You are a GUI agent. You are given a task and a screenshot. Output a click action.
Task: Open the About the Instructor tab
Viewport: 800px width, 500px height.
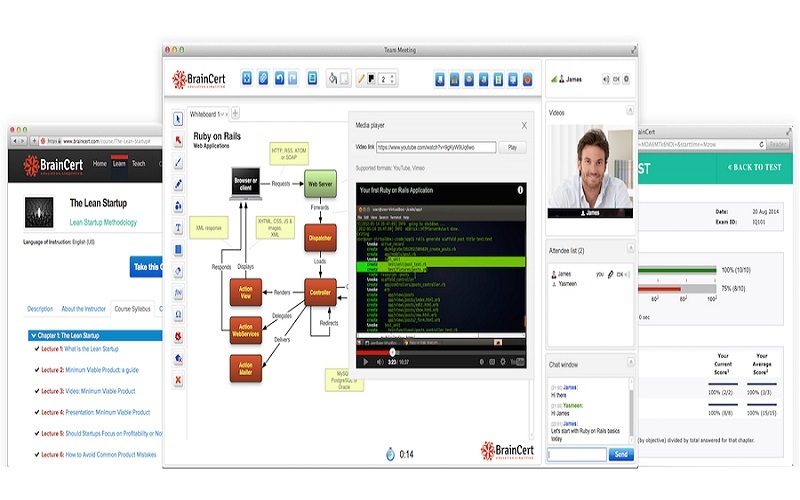(x=83, y=309)
